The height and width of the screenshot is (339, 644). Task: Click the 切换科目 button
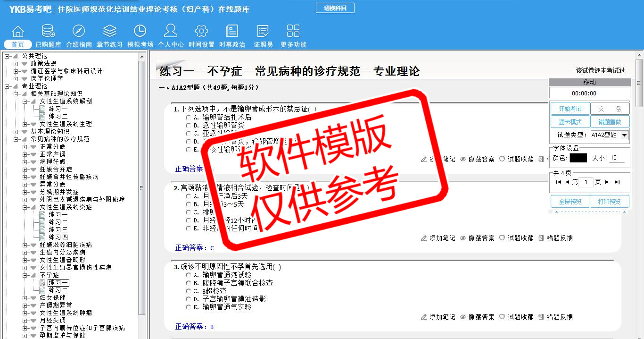[335, 8]
